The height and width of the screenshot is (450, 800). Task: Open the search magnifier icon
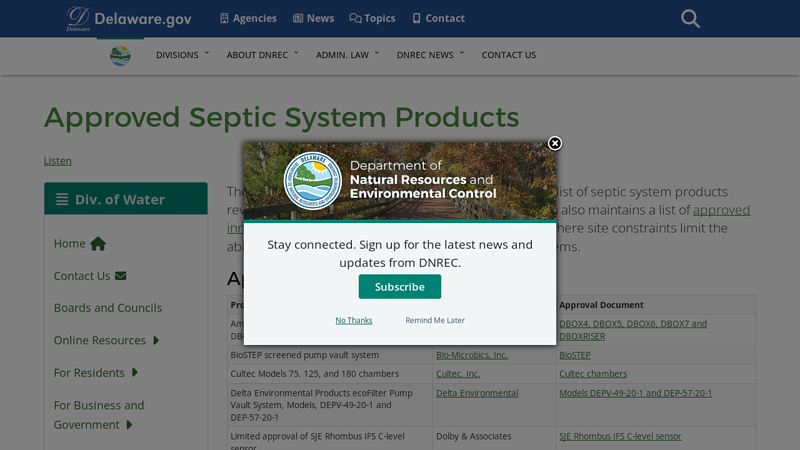click(690, 19)
